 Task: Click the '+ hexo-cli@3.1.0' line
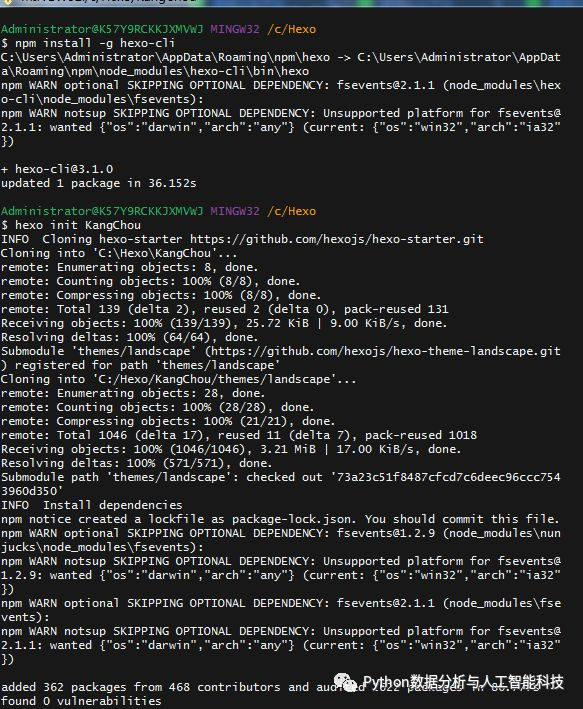tap(57, 169)
